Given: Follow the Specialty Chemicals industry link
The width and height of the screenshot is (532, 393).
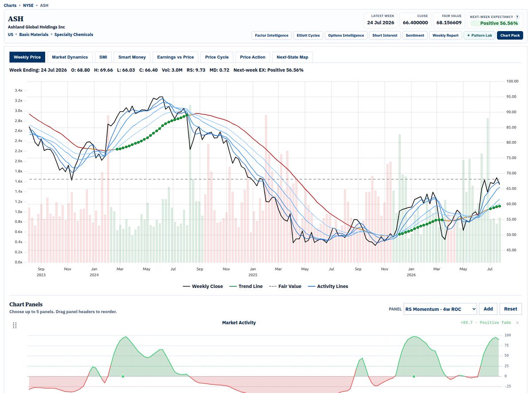Looking at the screenshot, I should click(x=74, y=34).
